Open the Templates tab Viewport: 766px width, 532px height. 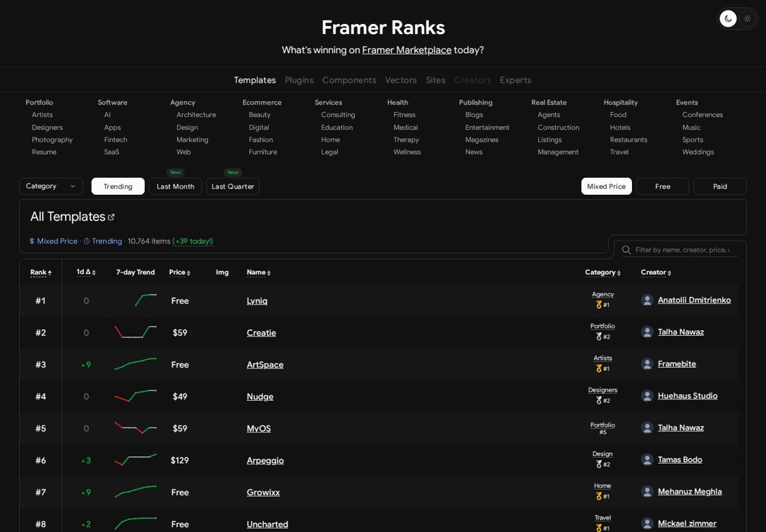(254, 80)
